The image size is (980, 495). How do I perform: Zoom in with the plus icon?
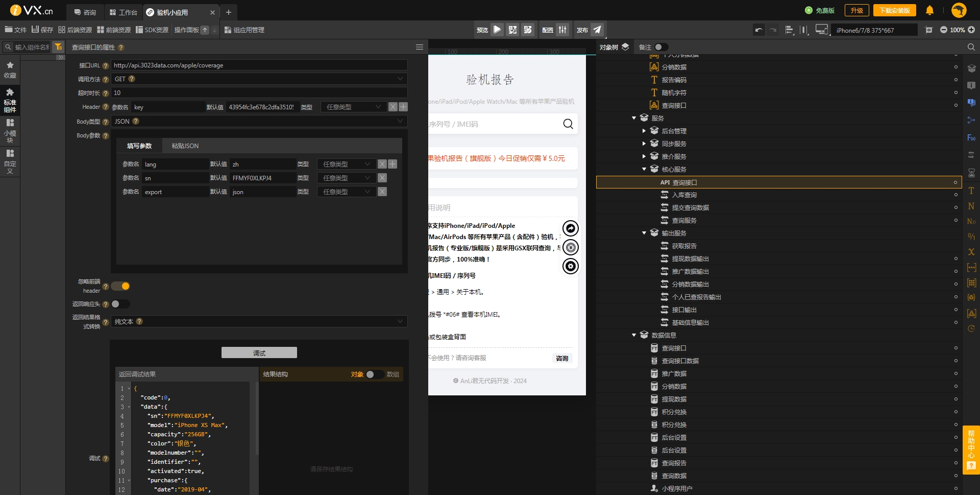tap(971, 30)
